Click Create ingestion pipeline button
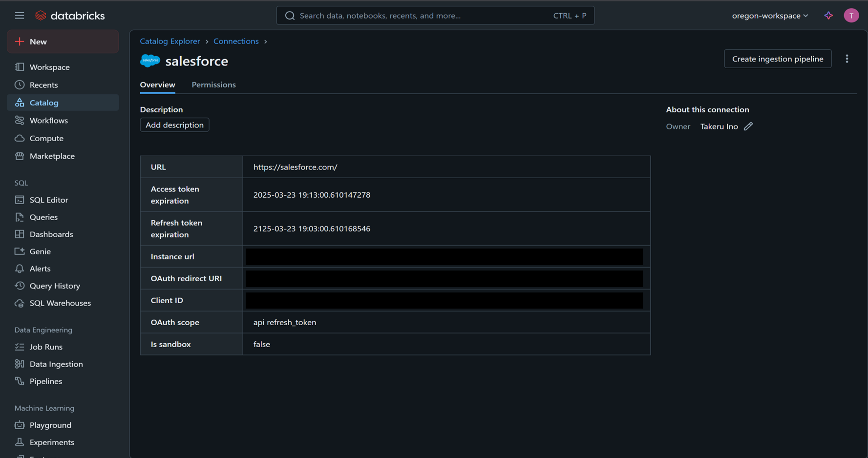The height and width of the screenshot is (458, 868). (x=778, y=59)
